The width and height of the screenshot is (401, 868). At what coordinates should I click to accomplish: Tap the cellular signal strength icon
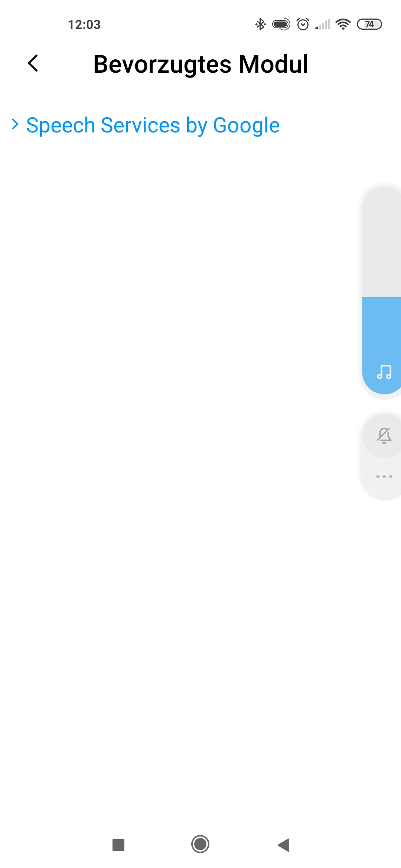pos(322,24)
